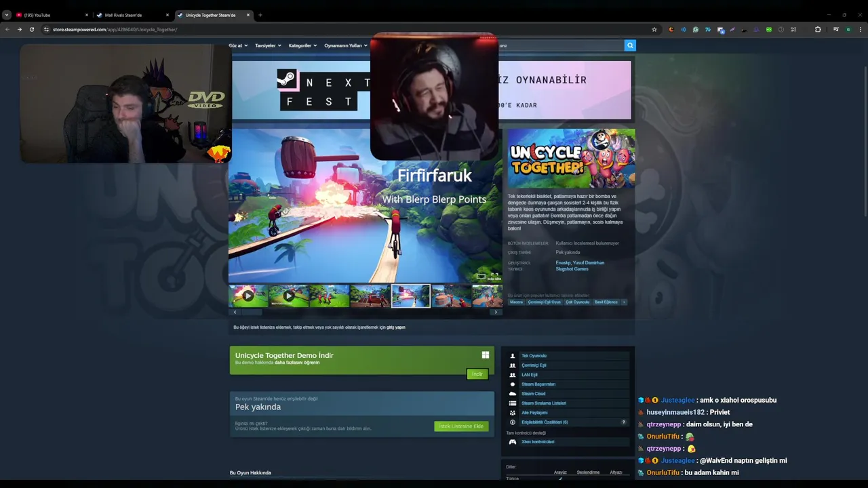The width and height of the screenshot is (868, 488).
Task: Play the second video thumbnail
Action: 289,296
